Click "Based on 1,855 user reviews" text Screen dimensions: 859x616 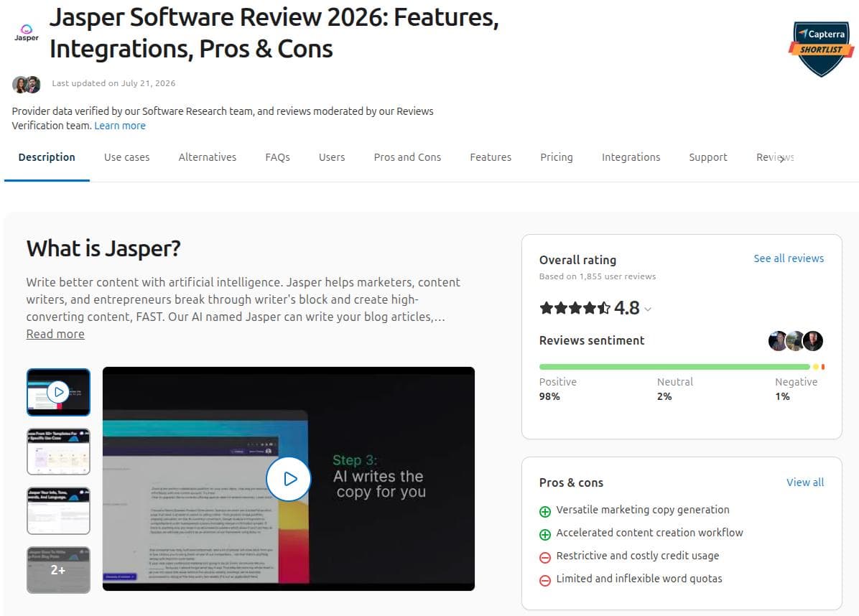click(597, 276)
